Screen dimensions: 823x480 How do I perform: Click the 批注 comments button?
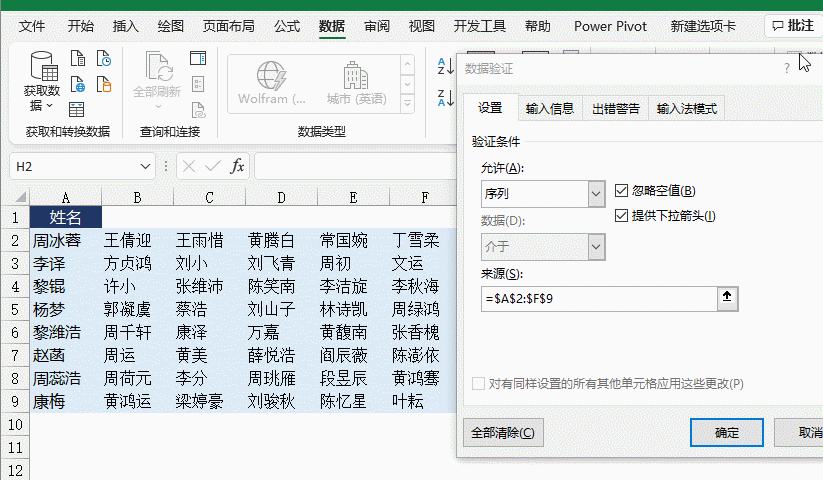(x=794, y=25)
